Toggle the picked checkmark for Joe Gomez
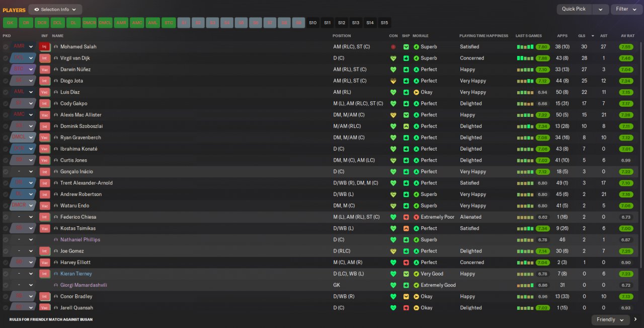The width and height of the screenshot is (644, 328). click(6, 251)
